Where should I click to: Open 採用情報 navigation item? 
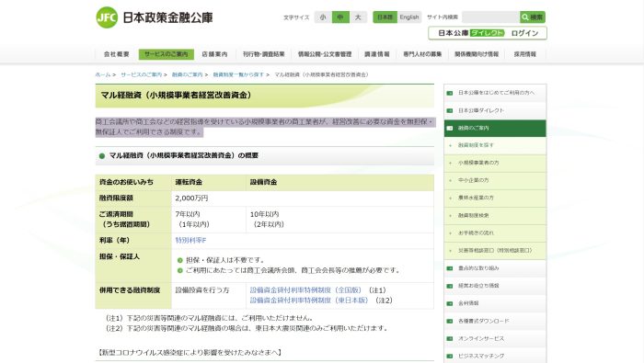(525, 54)
